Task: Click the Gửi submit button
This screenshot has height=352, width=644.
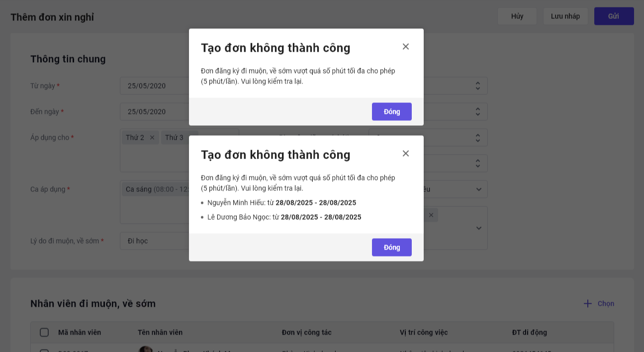Action: (614, 16)
